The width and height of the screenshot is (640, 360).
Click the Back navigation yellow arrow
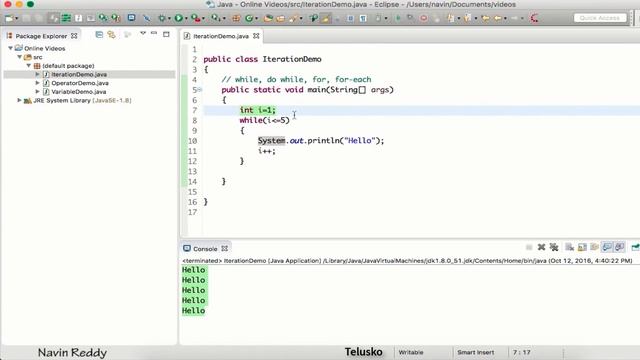[498, 18]
